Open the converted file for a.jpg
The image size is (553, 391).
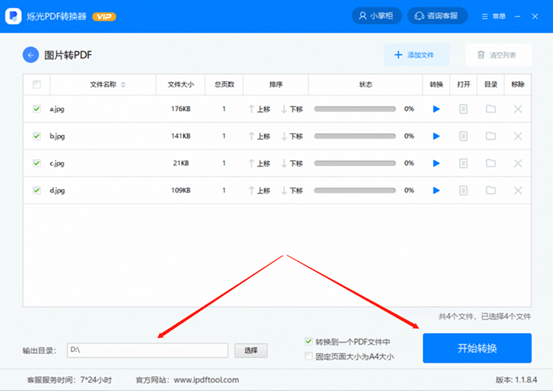coord(463,109)
